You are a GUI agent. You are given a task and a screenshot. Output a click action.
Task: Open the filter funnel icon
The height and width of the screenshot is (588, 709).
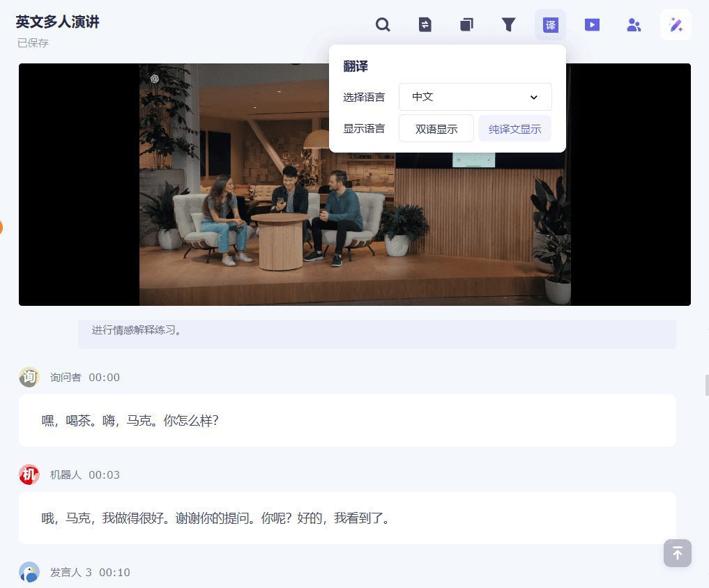coord(509,24)
